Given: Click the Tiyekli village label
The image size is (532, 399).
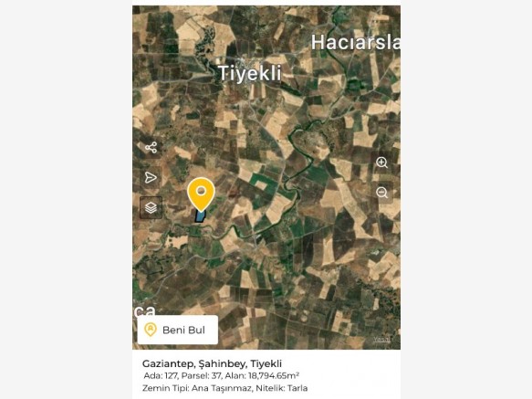Looking at the screenshot, I should click(x=250, y=73).
